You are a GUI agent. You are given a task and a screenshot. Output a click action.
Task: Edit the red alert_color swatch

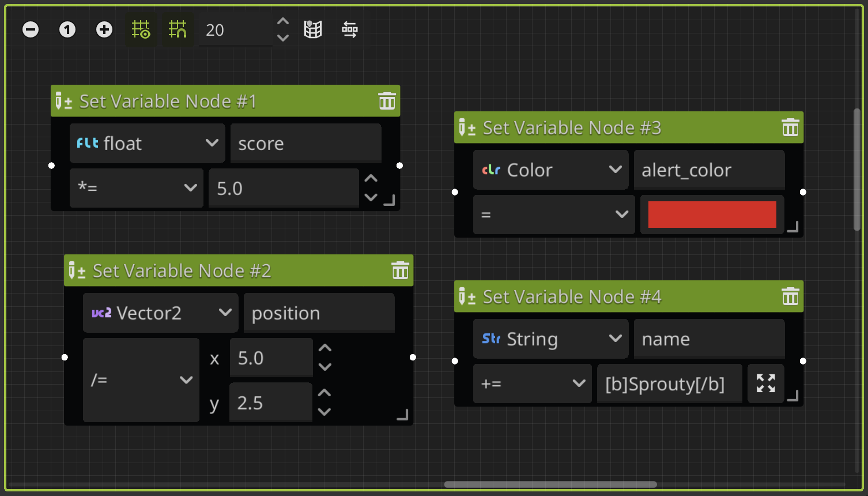click(x=712, y=214)
